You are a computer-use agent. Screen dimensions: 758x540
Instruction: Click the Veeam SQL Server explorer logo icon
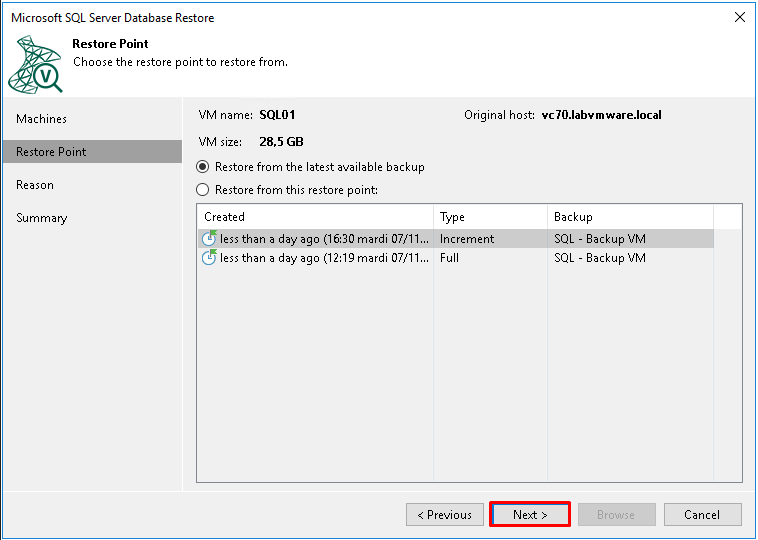coord(35,64)
